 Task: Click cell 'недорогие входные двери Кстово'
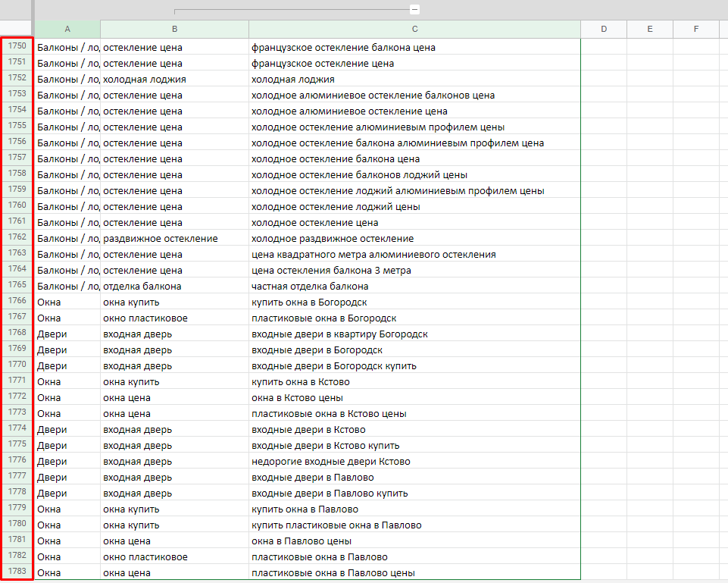(414, 462)
